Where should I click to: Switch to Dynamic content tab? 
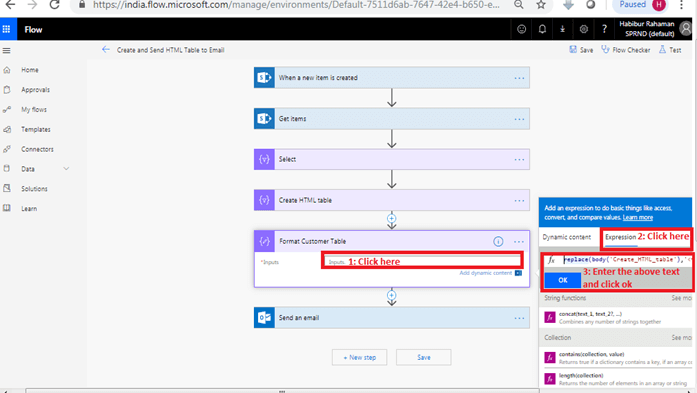click(567, 237)
